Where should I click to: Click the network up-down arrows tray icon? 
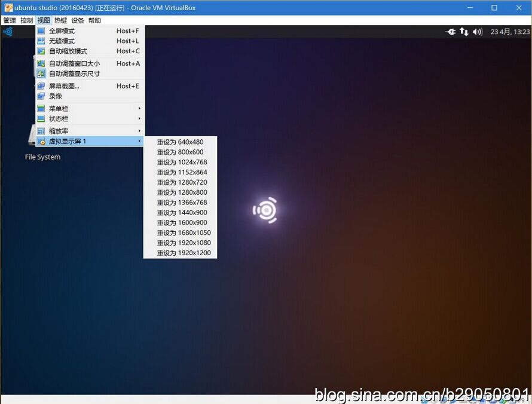(x=464, y=32)
